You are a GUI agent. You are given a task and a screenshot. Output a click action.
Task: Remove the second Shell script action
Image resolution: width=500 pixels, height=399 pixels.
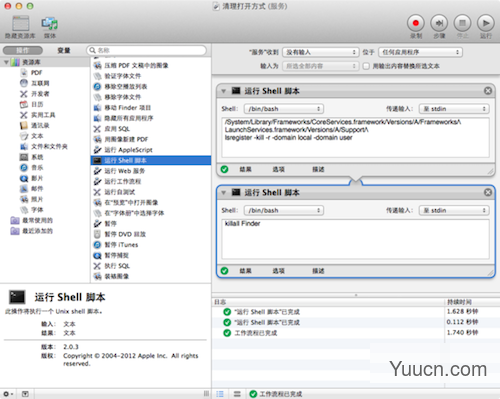click(x=488, y=192)
